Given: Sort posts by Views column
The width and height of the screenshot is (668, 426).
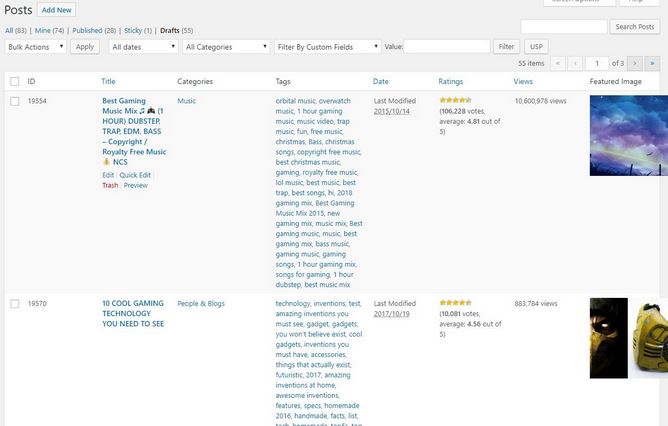Looking at the screenshot, I should coord(523,81).
